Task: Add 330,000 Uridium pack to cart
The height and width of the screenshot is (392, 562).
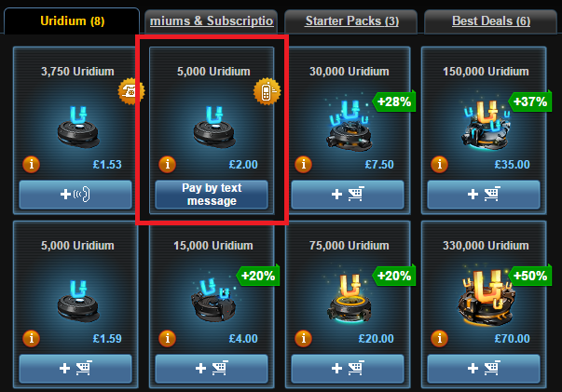Action: tap(484, 369)
